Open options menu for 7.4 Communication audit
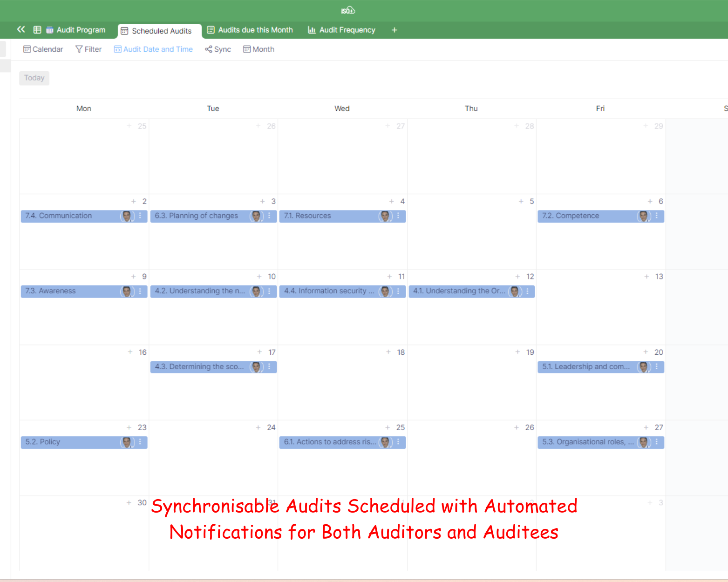This screenshot has width=728, height=582. click(x=140, y=216)
